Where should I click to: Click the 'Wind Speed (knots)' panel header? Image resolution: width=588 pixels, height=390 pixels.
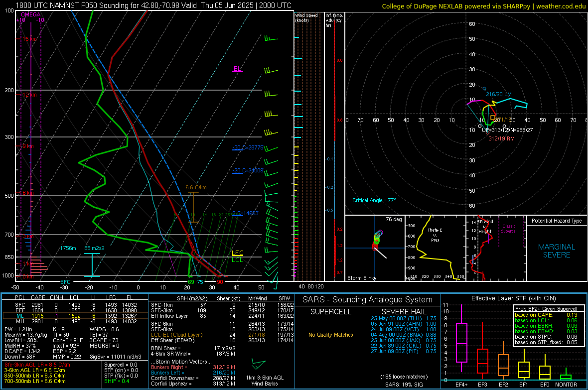pyautogui.click(x=306, y=17)
